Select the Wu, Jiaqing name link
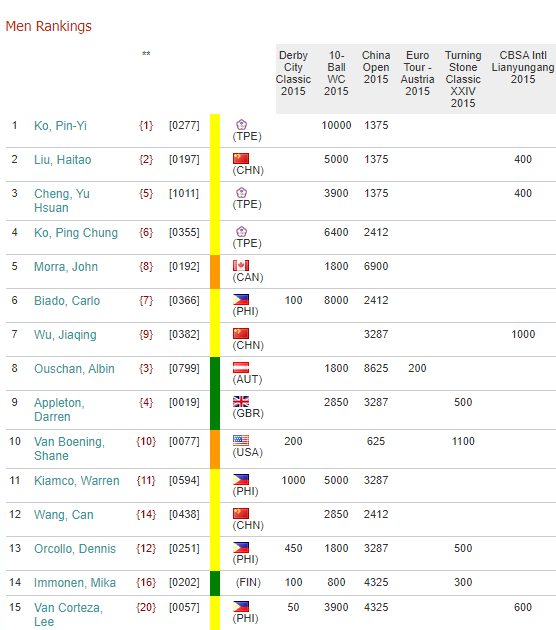 [x=65, y=335]
